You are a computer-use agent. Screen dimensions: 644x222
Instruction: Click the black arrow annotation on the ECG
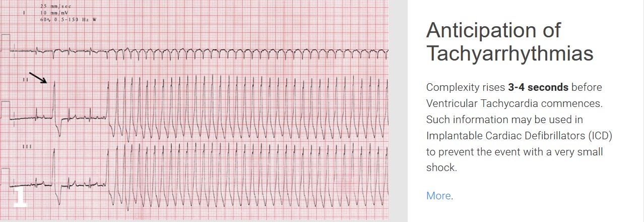click(x=38, y=77)
